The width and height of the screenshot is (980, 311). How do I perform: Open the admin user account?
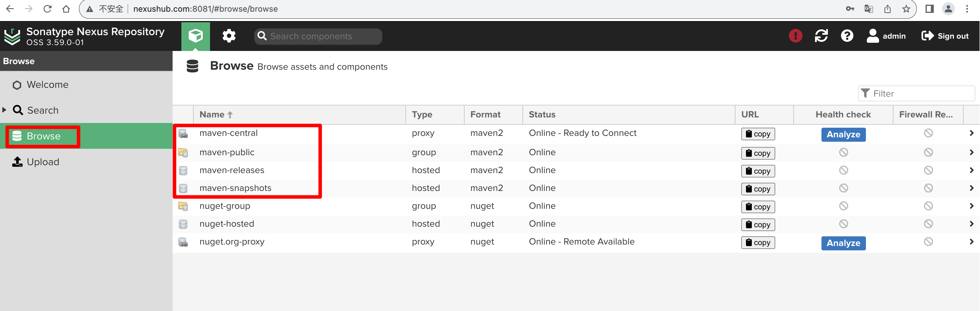click(x=886, y=36)
